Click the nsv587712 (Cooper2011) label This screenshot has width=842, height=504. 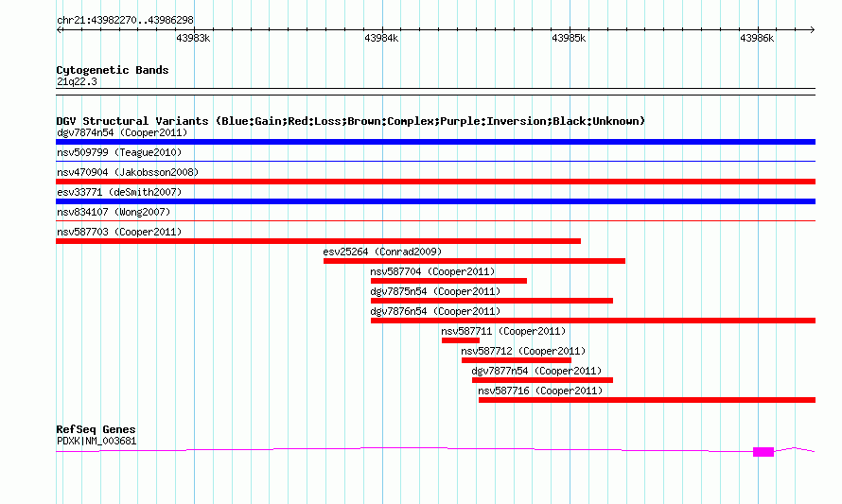coord(523,351)
